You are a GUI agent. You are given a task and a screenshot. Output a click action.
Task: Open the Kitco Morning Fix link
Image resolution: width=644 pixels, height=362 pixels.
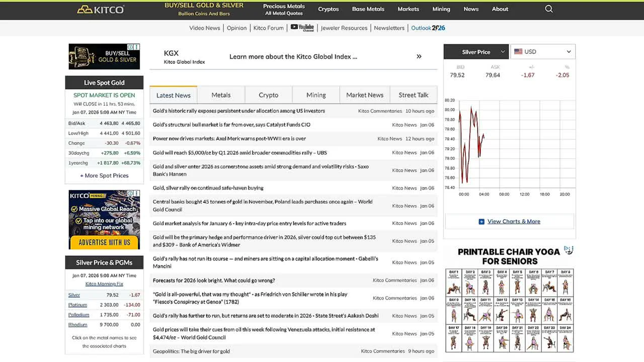104,284
